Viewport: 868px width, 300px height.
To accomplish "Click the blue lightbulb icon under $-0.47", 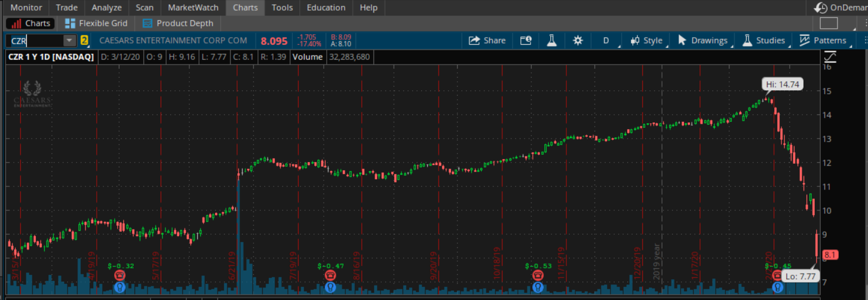I will (x=330, y=287).
